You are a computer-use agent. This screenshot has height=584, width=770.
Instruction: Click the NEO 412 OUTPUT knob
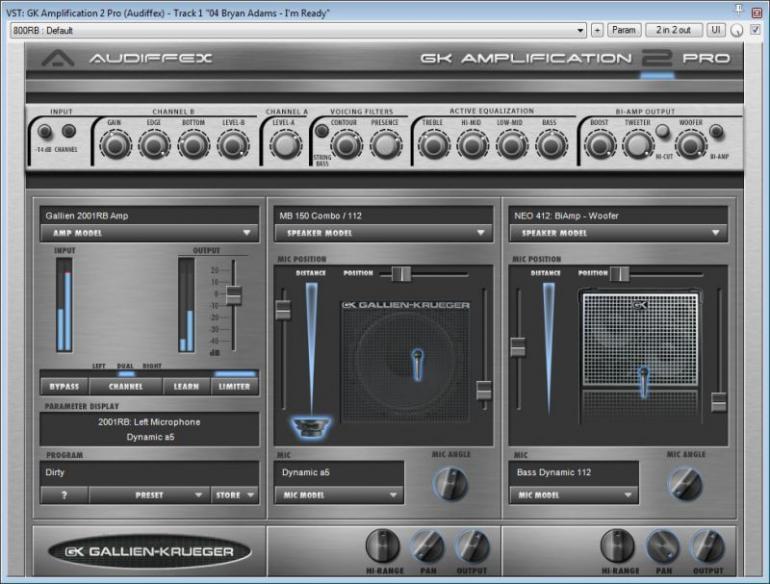tap(708, 547)
